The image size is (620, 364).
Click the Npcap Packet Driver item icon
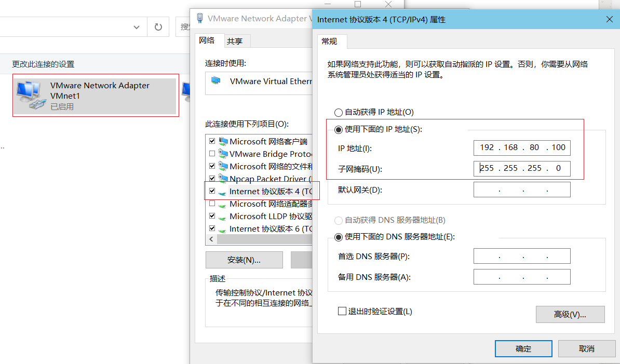(223, 179)
